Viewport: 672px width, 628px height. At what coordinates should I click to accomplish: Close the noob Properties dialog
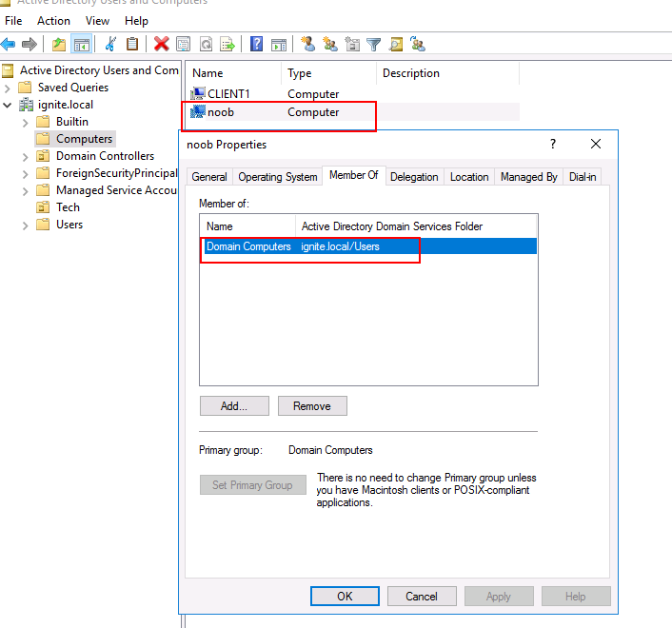pyautogui.click(x=595, y=144)
